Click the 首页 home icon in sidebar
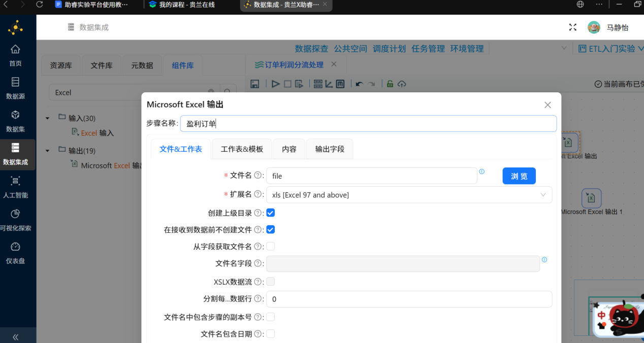644x343 pixels. (x=15, y=49)
